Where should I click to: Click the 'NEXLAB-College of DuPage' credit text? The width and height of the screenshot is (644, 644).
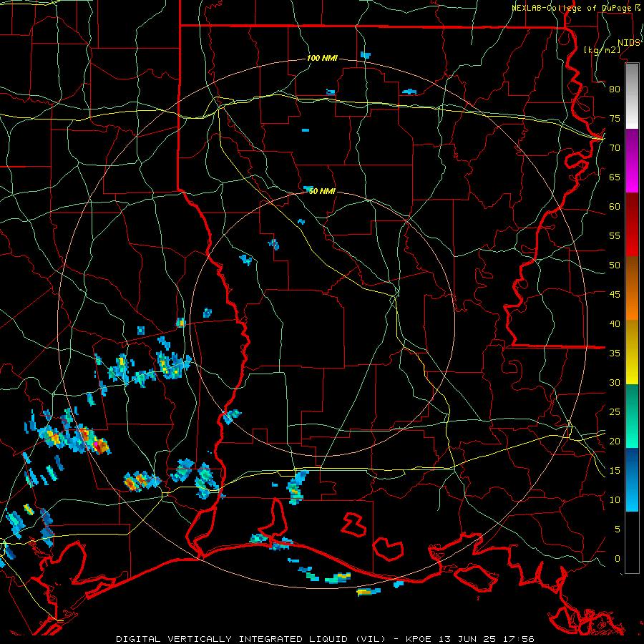coord(572,8)
